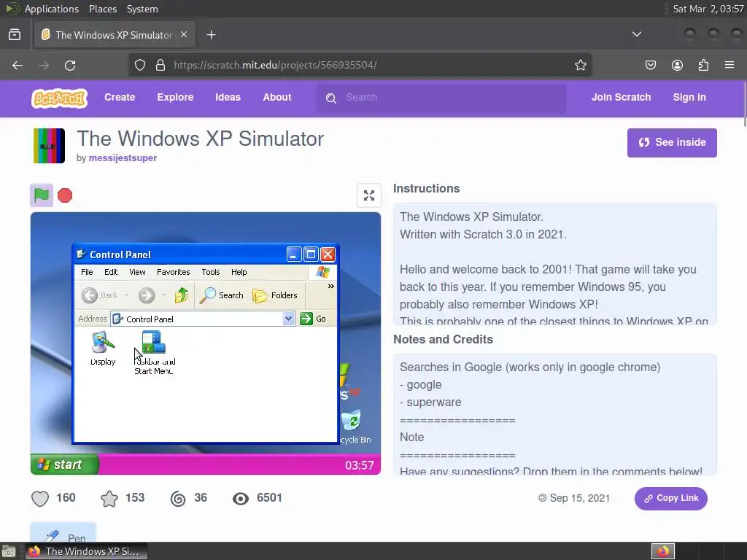The height and width of the screenshot is (560, 747).
Task: Open Tools menu in Control Panel
Action: point(211,272)
